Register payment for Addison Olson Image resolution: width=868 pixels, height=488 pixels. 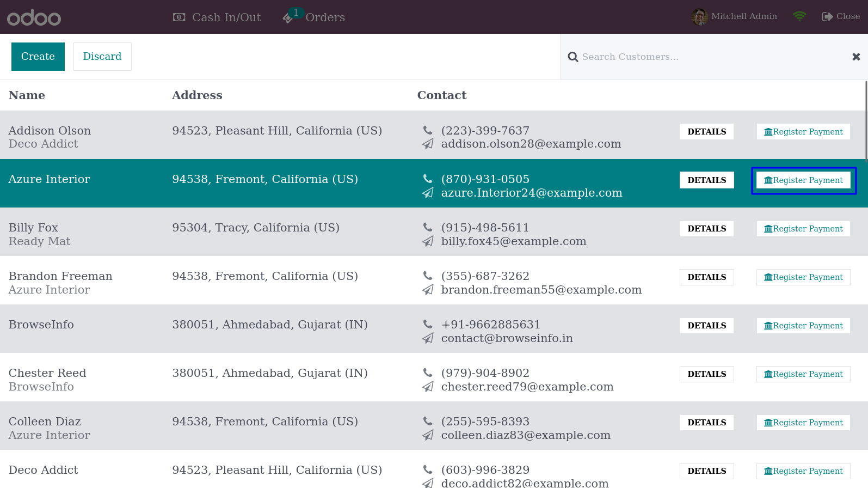click(x=803, y=132)
